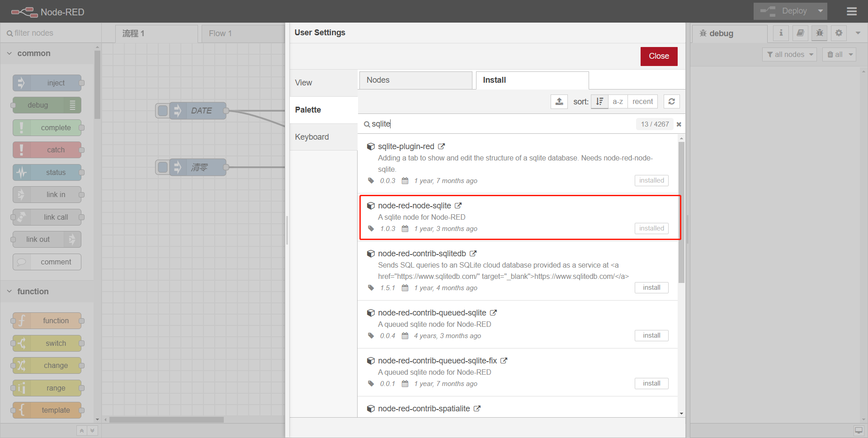Select the inject node in palette
Viewport: 868px width, 438px height.
point(47,83)
